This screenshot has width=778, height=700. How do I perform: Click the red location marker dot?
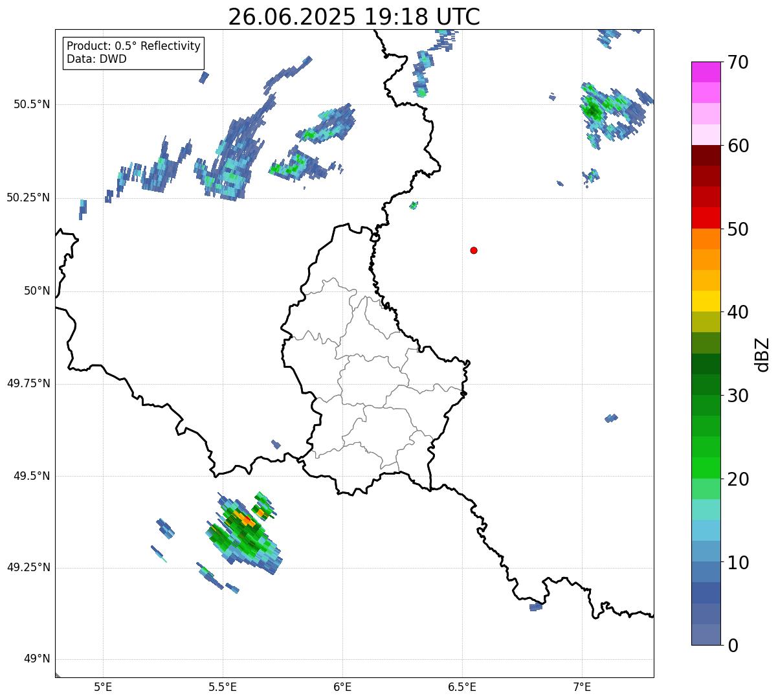point(474,250)
